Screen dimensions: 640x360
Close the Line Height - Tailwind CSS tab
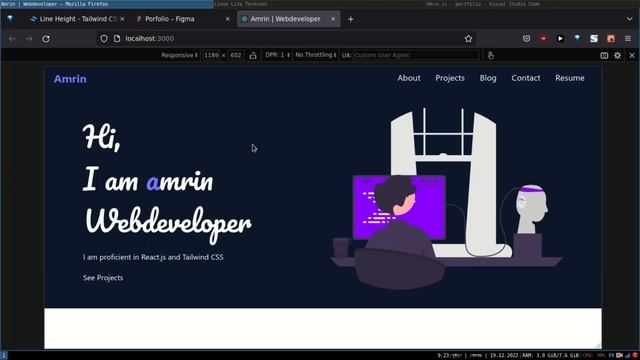click(x=122, y=19)
